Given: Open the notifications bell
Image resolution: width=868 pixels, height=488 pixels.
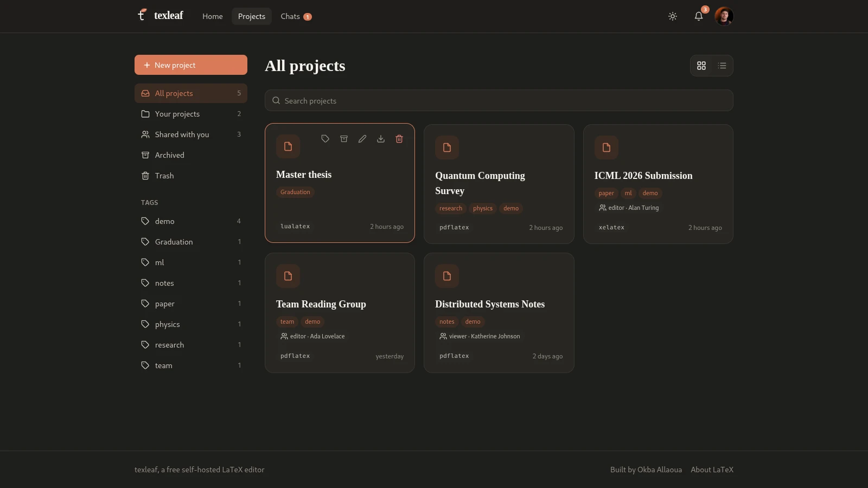Looking at the screenshot, I should click(x=699, y=16).
